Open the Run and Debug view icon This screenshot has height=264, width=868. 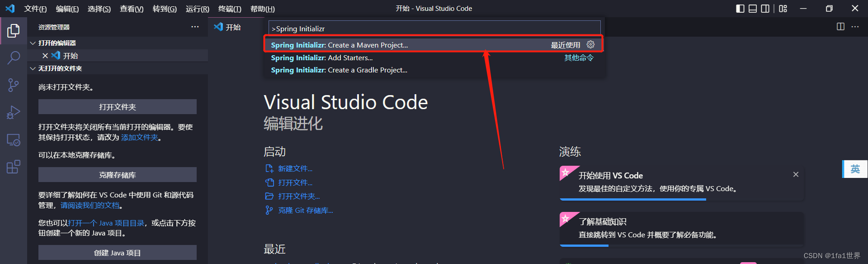pos(14,112)
